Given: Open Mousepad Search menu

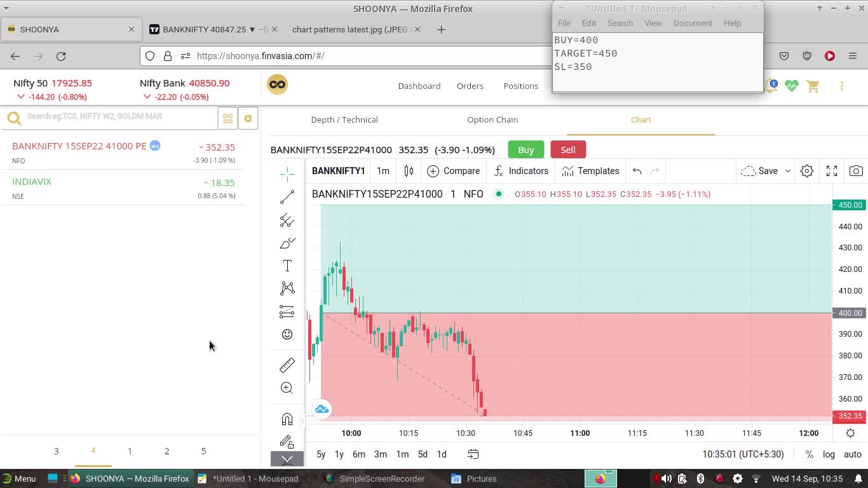Looking at the screenshot, I should point(620,23).
